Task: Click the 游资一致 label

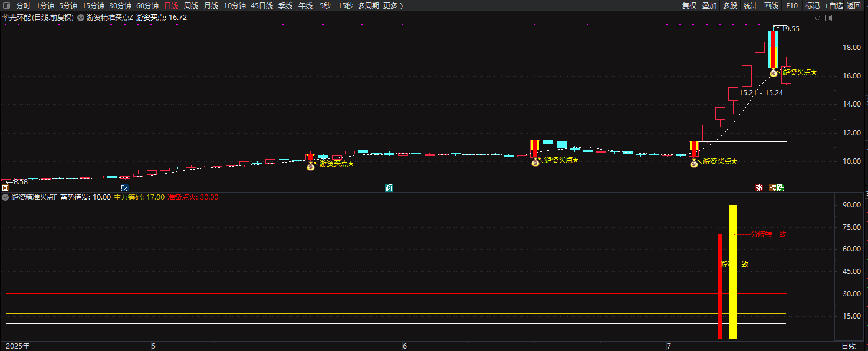Action: (734, 264)
